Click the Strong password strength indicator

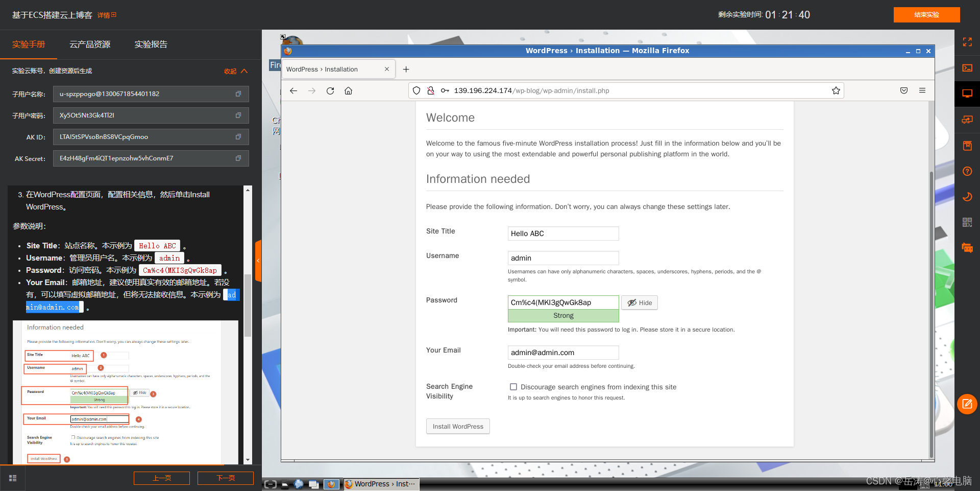pos(563,316)
